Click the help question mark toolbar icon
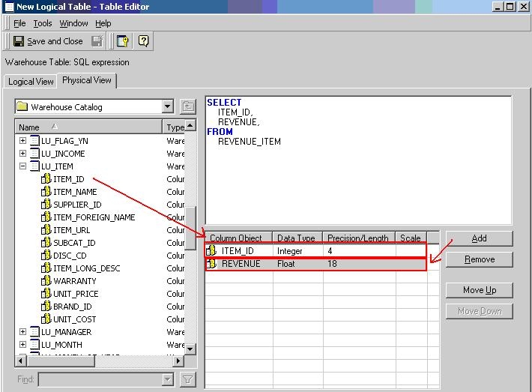 [x=143, y=41]
